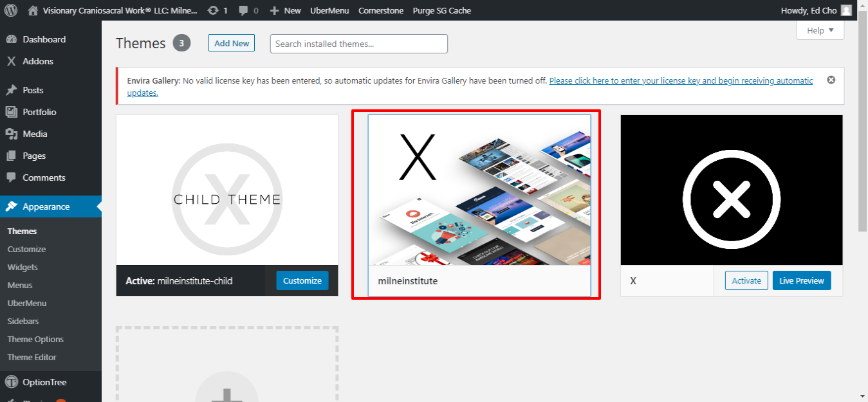Open the Portfolio menu
The height and width of the screenshot is (402, 868).
(51, 112)
